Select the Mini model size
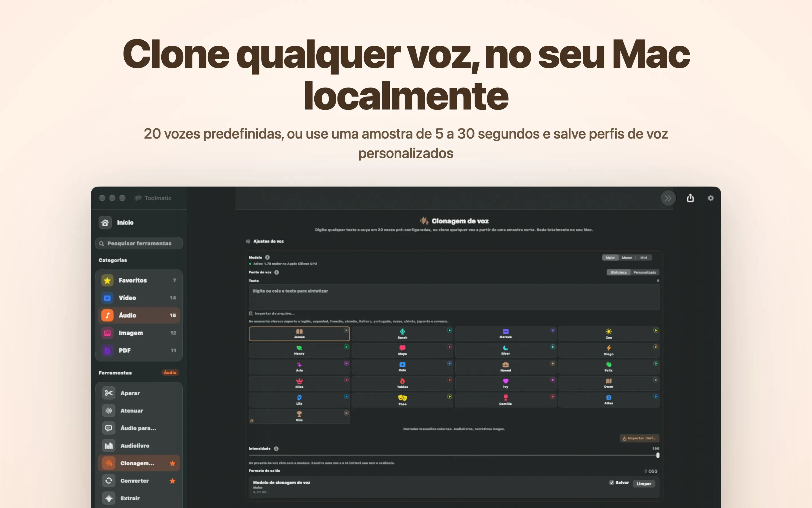 pyautogui.click(x=644, y=258)
